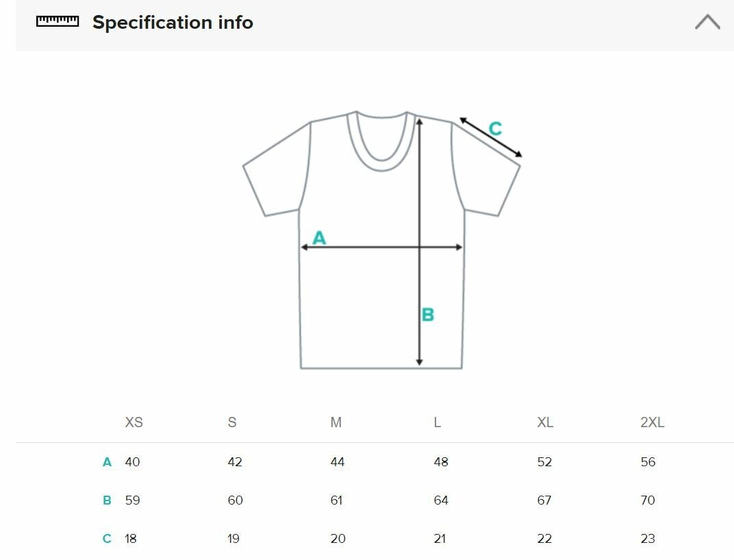Click the teal B label on shirt diagram
This screenshot has width=734, height=560.
(428, 315)
